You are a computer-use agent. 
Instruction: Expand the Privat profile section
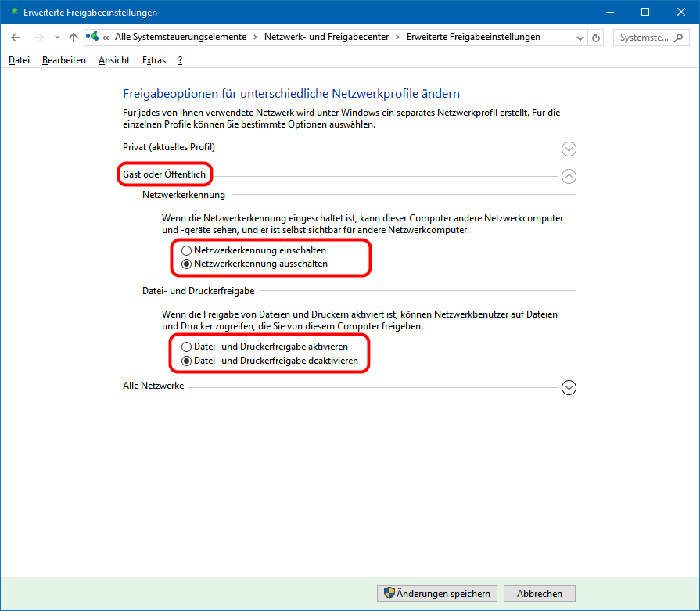[x=569, y=149]
